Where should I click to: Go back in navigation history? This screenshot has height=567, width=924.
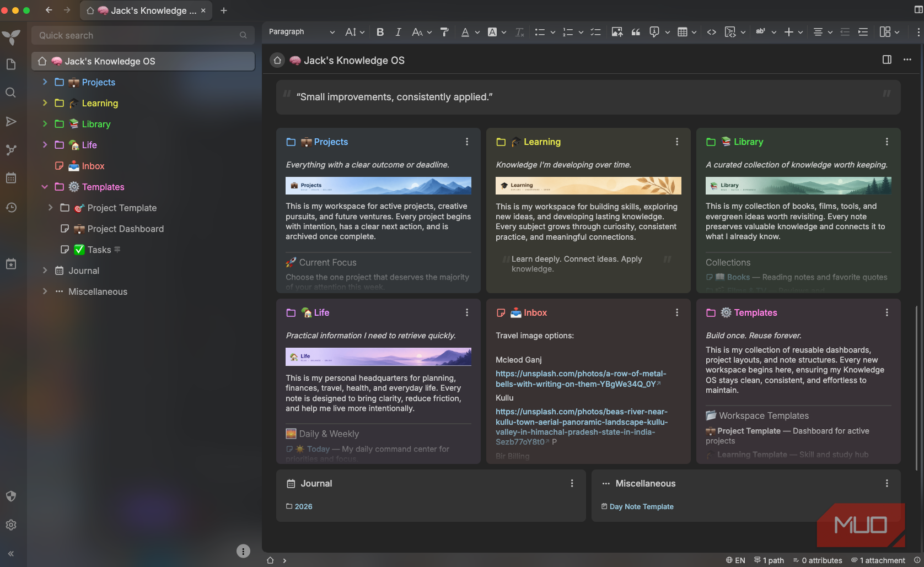pyautogui.click(x=49, y=10)
